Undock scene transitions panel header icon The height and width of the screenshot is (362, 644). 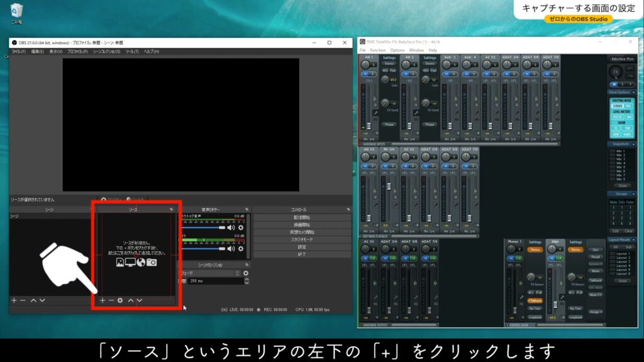[247, 265]
